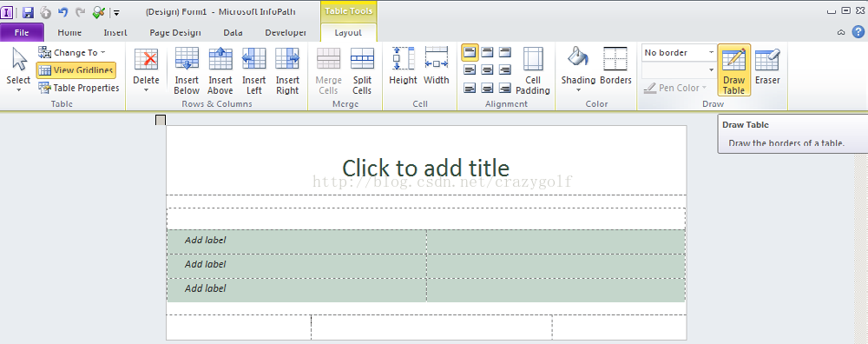Screen dimensions: 868x344
Task: Select Align Center Right alignment
Action: coord(505,70)
